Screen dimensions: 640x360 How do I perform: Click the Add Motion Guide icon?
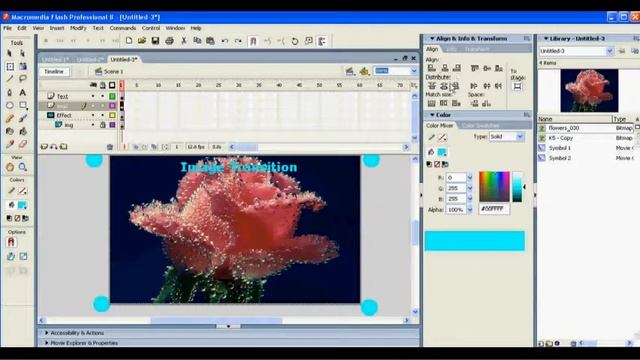click(53, 147)
